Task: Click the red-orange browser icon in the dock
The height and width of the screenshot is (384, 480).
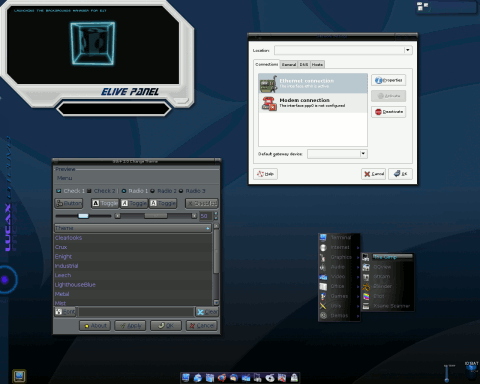Action: point(222,377)
